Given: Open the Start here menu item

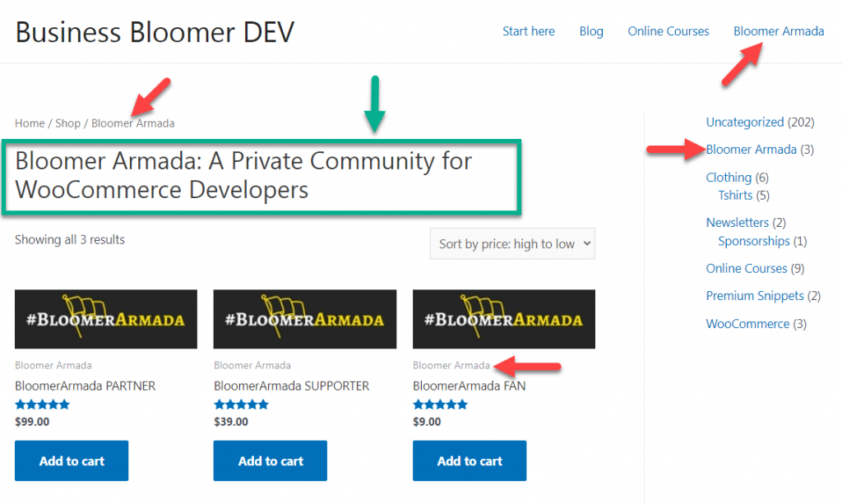Looking at the screenshot, I should (529, 31).
